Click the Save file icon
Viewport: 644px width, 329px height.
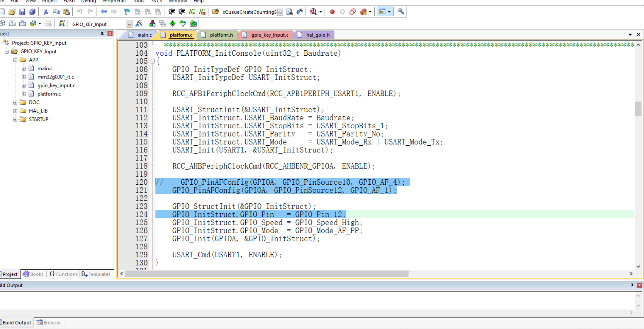pos(22,12)
